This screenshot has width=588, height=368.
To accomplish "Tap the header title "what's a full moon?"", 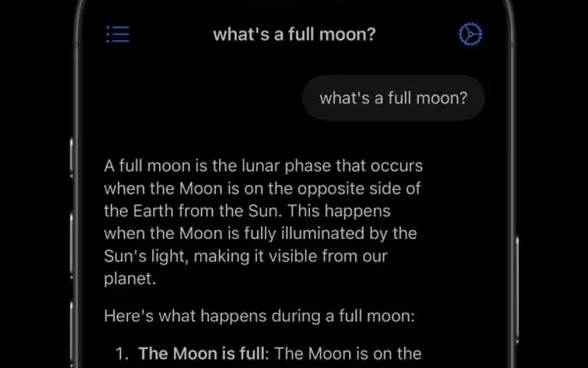I will pos(294,34).
